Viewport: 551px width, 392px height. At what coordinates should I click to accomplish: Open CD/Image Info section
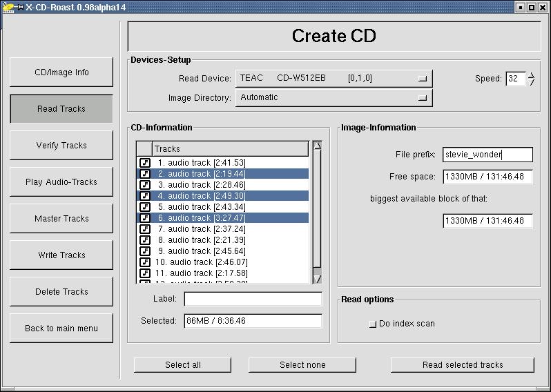click(x=61, y=72)
